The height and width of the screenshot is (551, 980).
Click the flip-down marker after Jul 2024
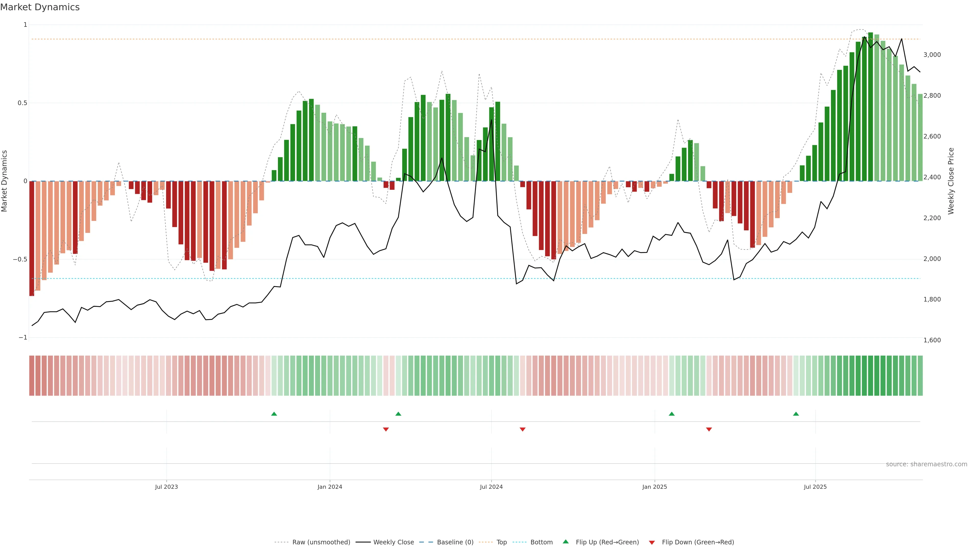point(522,429)
